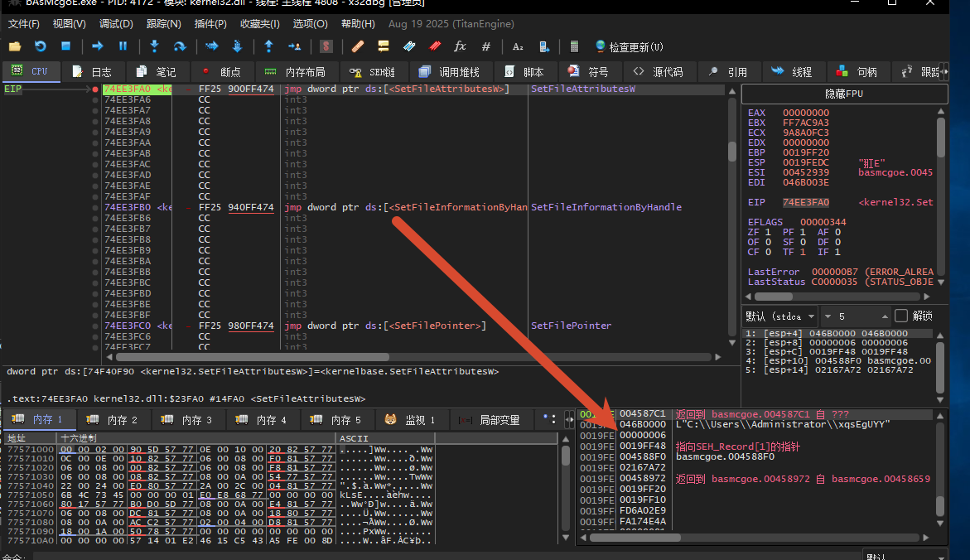This screenshot has width=970, height=560.
Task: Switch to the 断点 tab
Action: (221, 72)
